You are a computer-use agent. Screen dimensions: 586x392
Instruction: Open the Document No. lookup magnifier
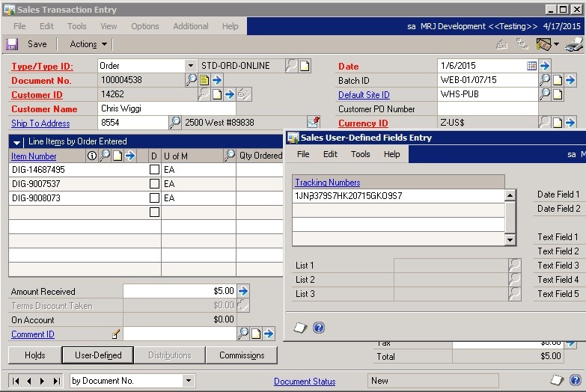coord(192,79)
